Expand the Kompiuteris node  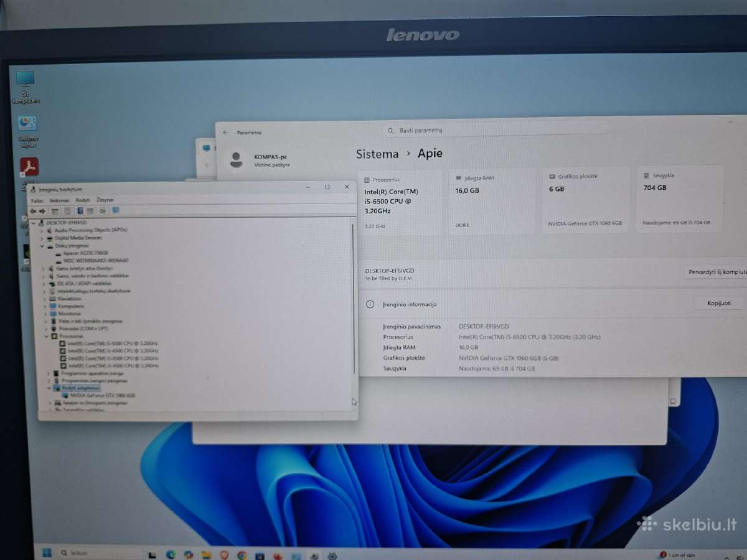45,306
